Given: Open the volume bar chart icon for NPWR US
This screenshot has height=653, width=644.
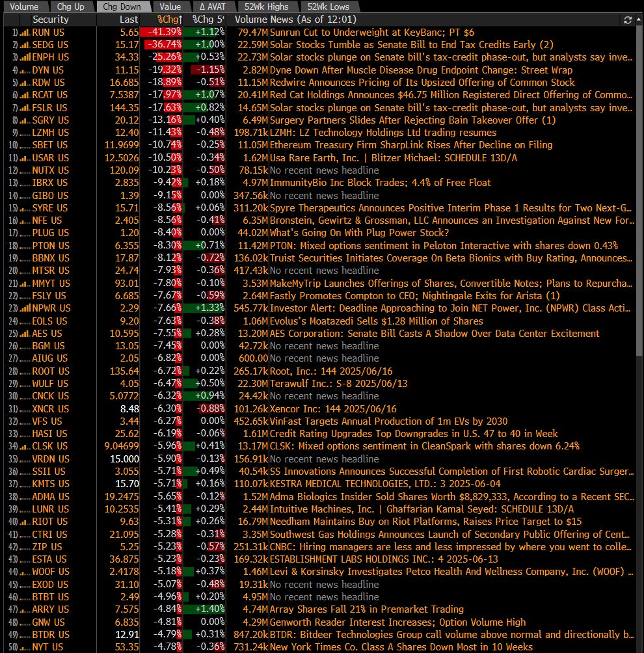Looking at the screenshot, I should (x=25, y=308).
